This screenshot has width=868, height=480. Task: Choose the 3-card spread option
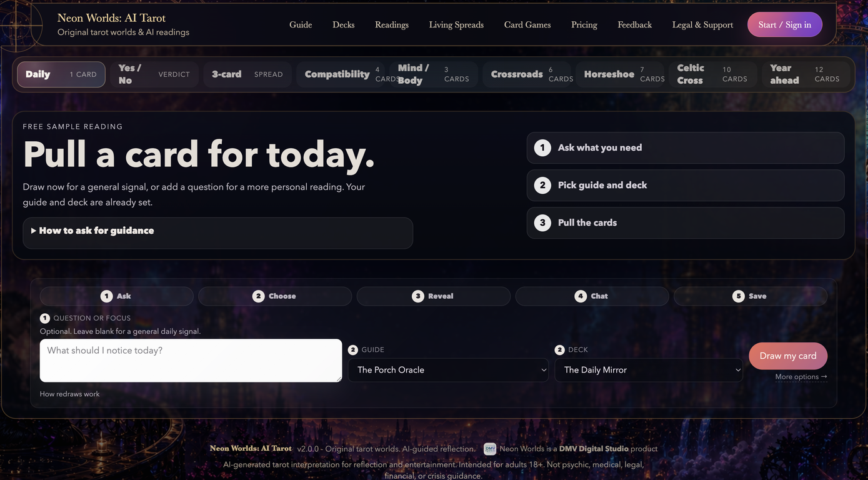point(247,74)
